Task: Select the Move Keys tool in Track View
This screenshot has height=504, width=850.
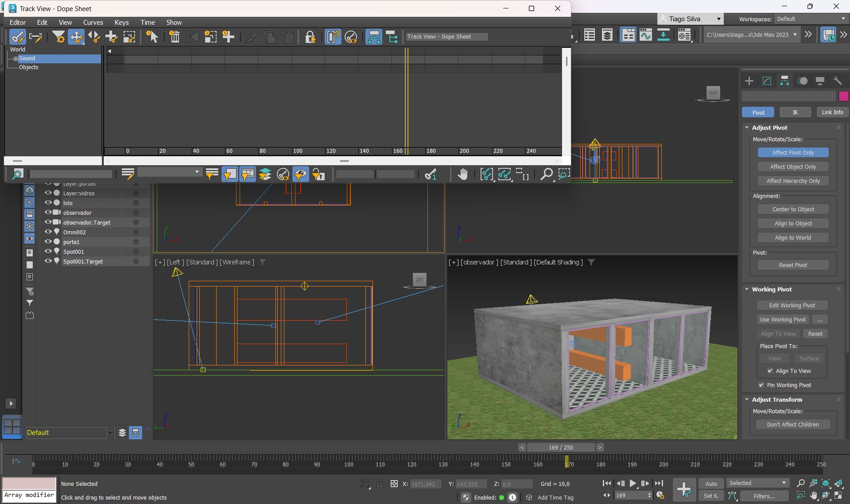Action: 76,37
